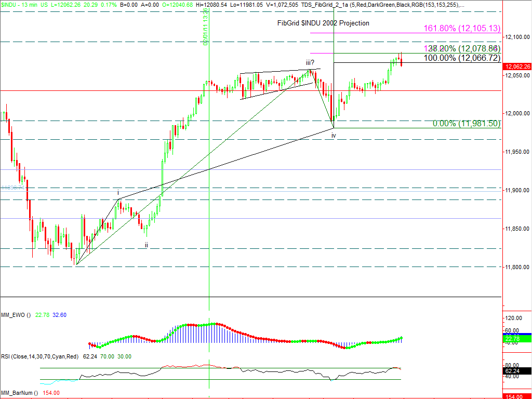Select the 11,800 price axis label
The image size is (532, 399).
517,267
